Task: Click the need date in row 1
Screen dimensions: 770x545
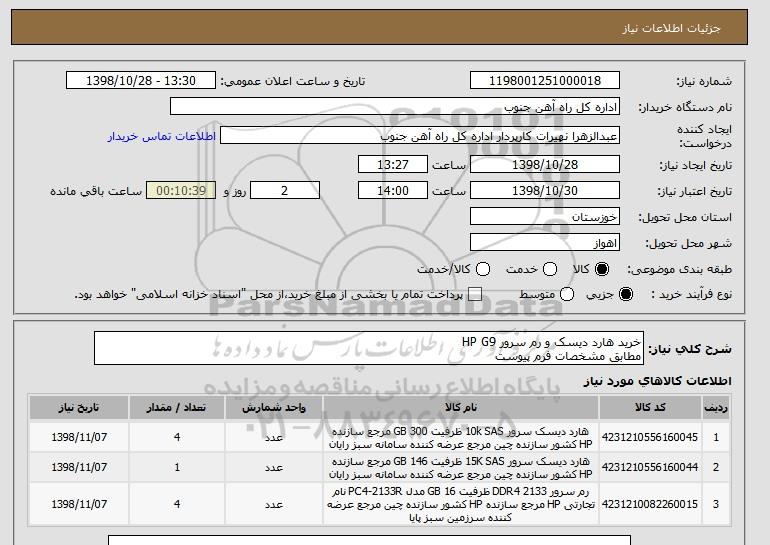Action: tap(79, 437)
